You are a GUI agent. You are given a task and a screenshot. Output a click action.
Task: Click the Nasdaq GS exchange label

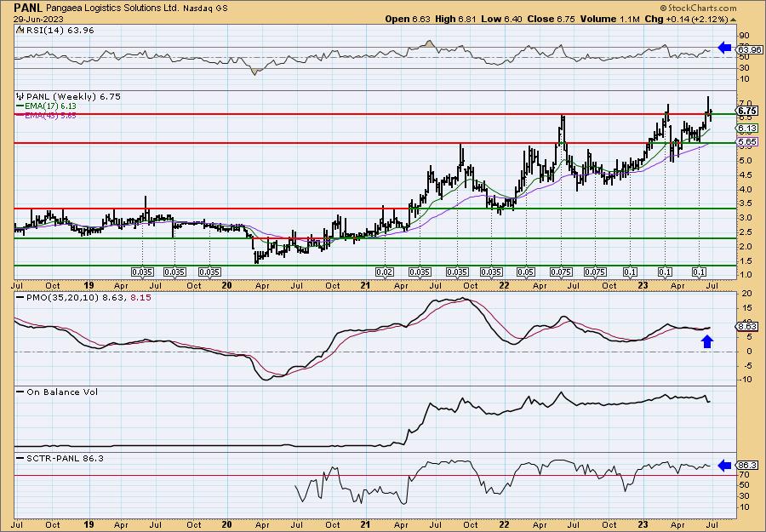(206, 9)
